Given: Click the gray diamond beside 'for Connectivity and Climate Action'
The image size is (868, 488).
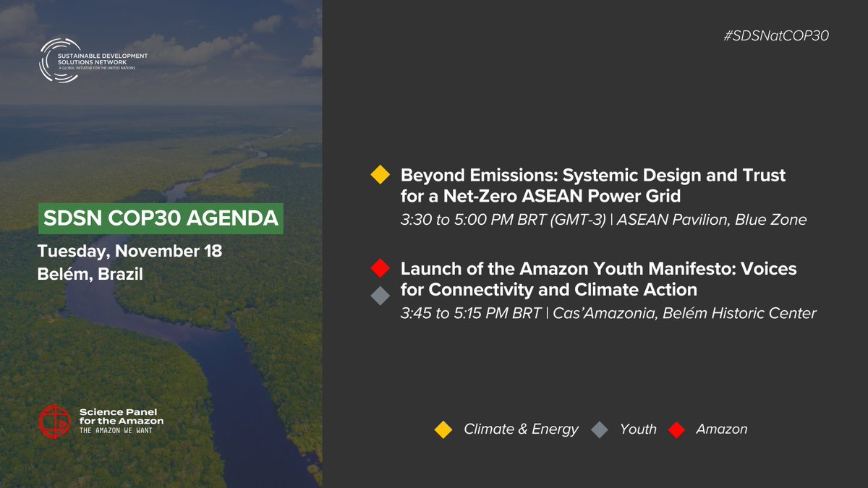Looking at the screenshot, I should (380, 296).
